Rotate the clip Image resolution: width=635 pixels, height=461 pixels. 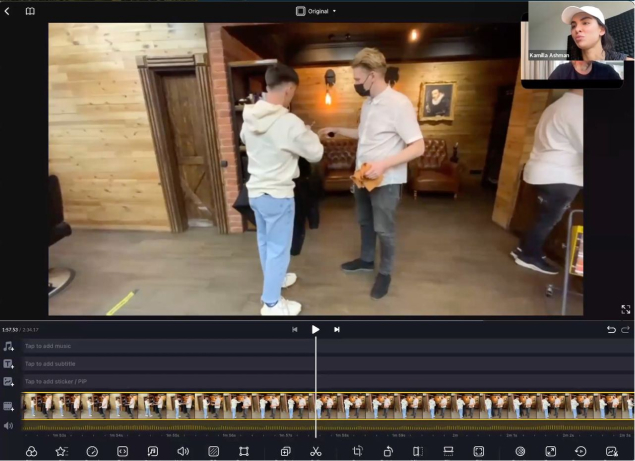pyautogui.click(x=388, y=452)
